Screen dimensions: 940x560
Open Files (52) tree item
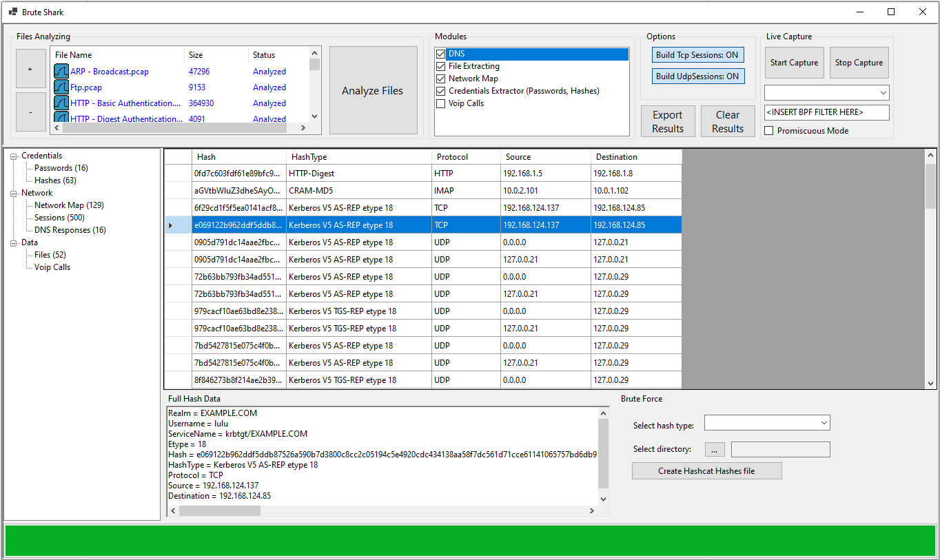pos(50,255)
